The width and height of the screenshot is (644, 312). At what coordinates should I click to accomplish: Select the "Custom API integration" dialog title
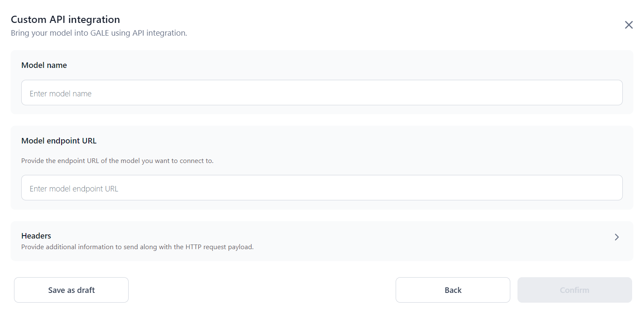point(65,20)
